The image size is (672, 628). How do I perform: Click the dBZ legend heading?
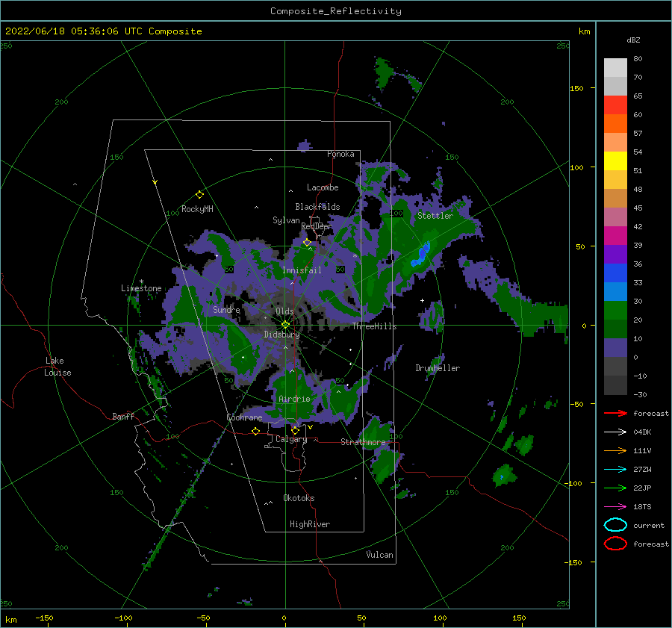(633, 40)
